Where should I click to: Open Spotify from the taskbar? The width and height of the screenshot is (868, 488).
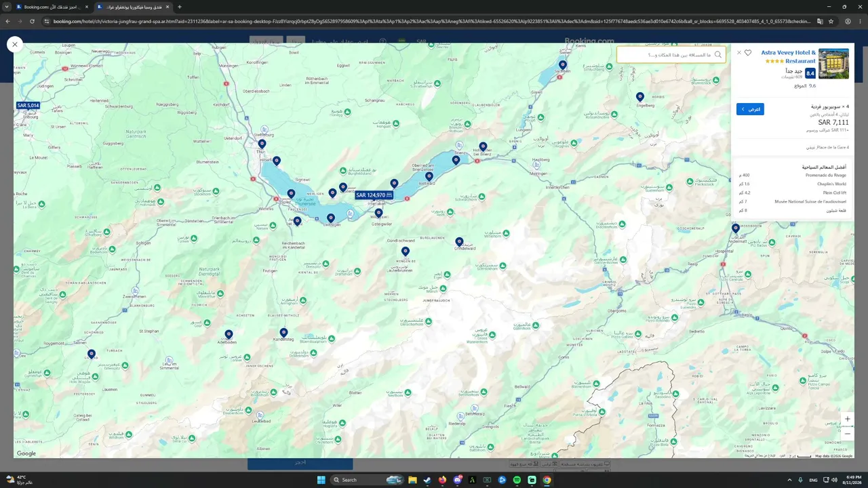[517, 480]
